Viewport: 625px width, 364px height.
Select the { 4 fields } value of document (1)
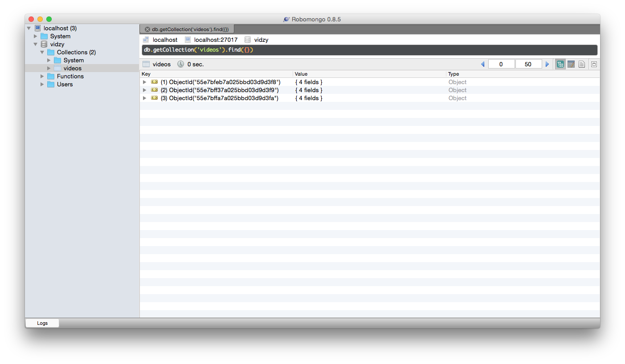[309, 82]
